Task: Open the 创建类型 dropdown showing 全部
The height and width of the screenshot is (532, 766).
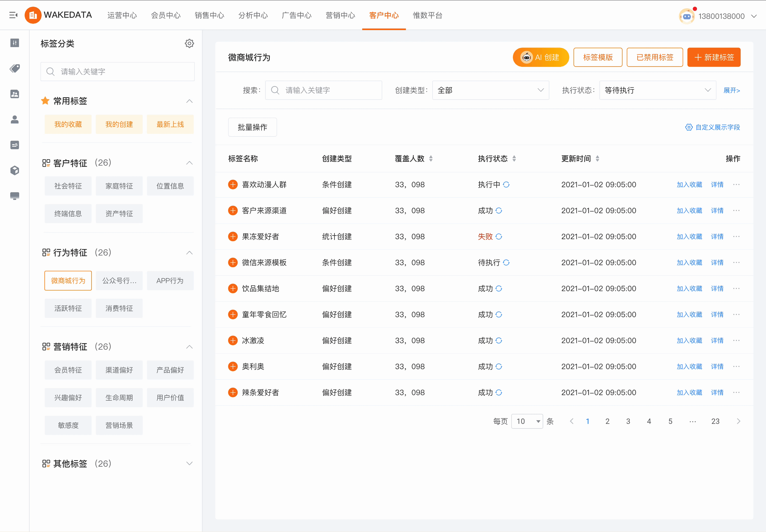Action: pos(490,90)
